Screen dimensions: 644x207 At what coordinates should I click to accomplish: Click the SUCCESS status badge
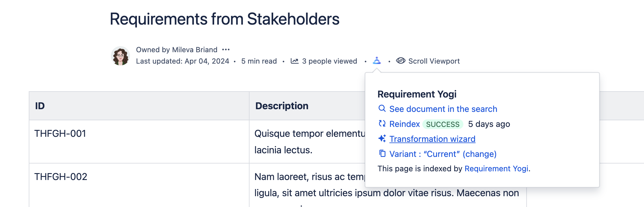click(443, 124)
